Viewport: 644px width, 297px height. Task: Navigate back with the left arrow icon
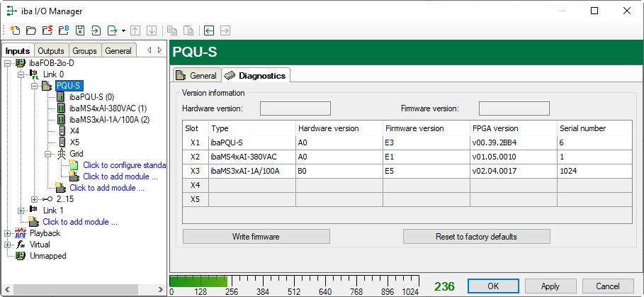tap(209, 30)
